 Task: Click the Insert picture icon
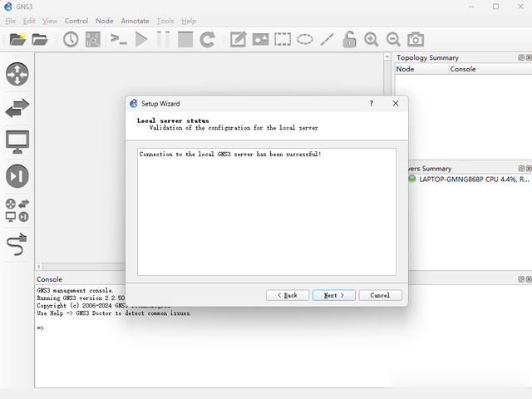click(260, 39)
